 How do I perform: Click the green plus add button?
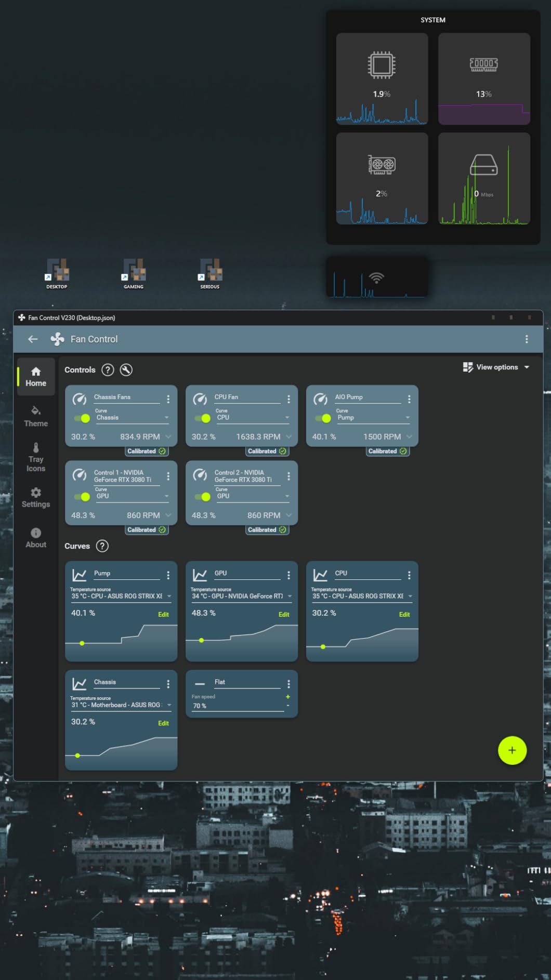511,750
